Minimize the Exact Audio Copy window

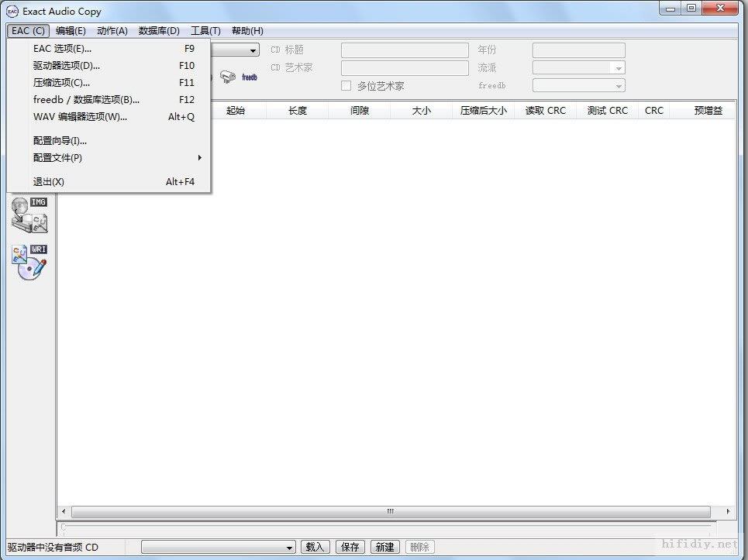point(670,9)
